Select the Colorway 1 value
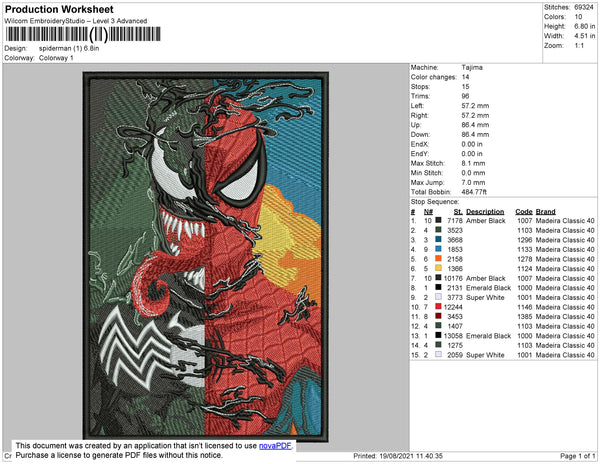Viewport: 600px width, 464px height. pyautogui.click(x=56, y=58)
